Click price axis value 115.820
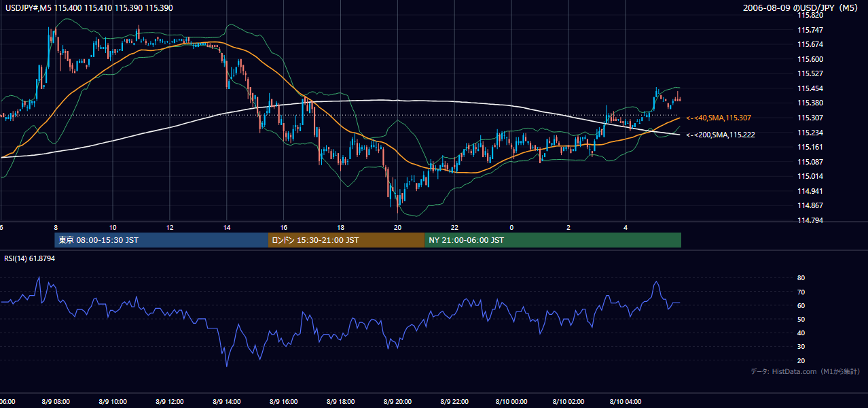The height and width of the screenshot is (408, 868). pos(810,15)
